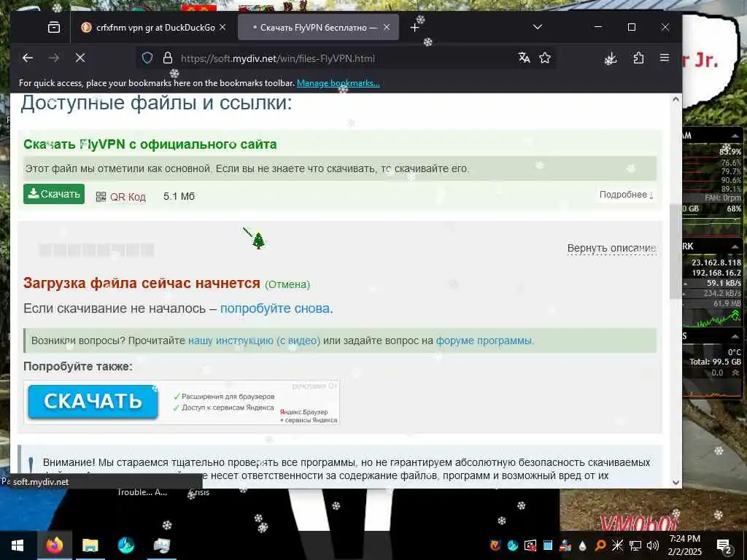
Task: Stop loading the page
Action: click(x=80, y=58)
